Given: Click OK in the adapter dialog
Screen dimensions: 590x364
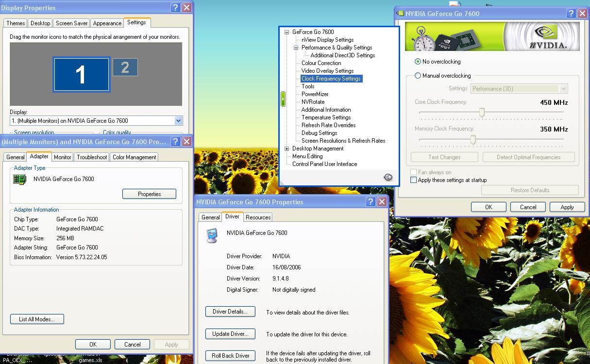Looking at the screenshot, I should pos(93,345).
